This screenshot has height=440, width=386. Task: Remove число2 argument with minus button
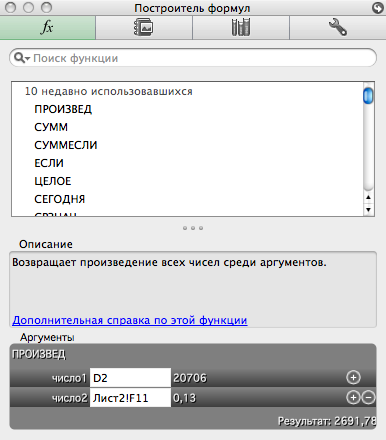[x=368, y=397]
